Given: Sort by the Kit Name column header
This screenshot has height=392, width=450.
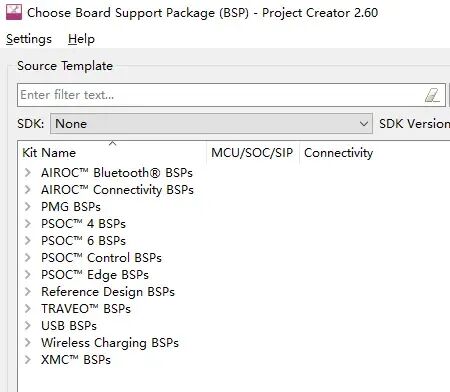Looking at the screenshot, I should (112, 153).
